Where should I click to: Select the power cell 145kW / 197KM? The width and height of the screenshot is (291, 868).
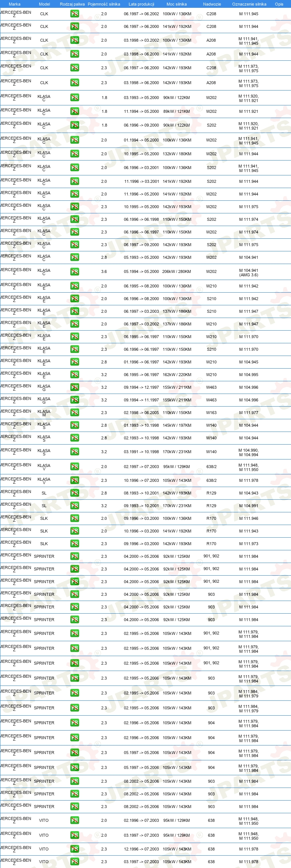pos(177,425)
